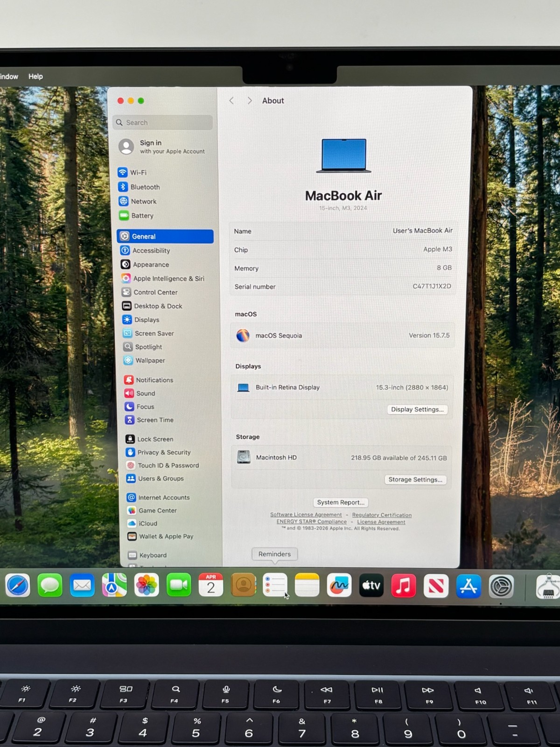Open Screen Time settings
Viewport: 560px width, 747px height.
click(150, 420)
